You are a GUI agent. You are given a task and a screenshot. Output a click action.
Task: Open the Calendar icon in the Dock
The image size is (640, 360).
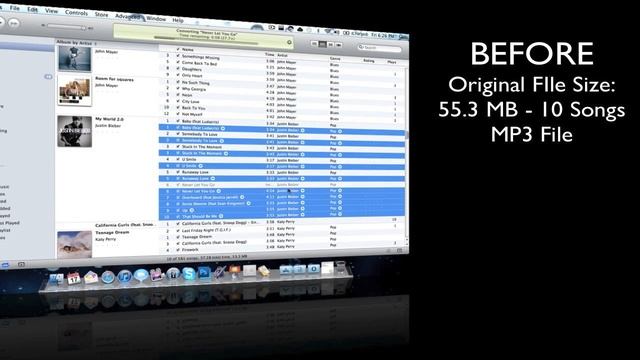(73, 278)
